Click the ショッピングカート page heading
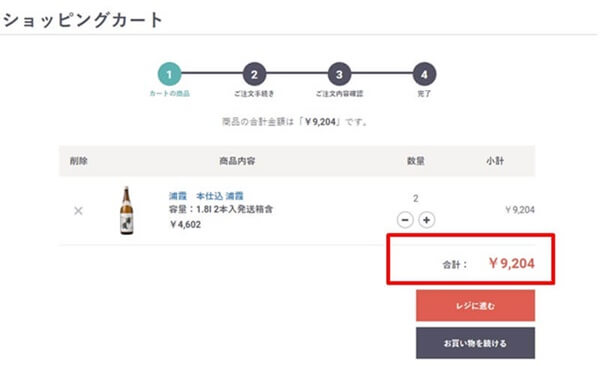Screen dimensions: 600x366 83,20
